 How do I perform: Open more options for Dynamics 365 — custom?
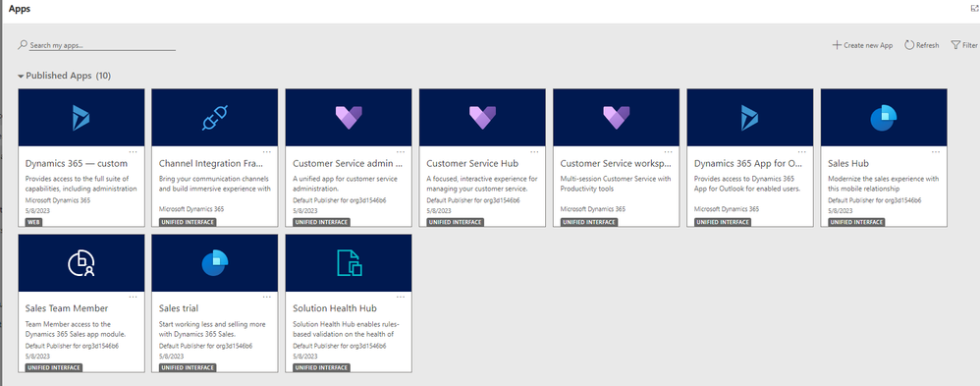tap(134, 151)
